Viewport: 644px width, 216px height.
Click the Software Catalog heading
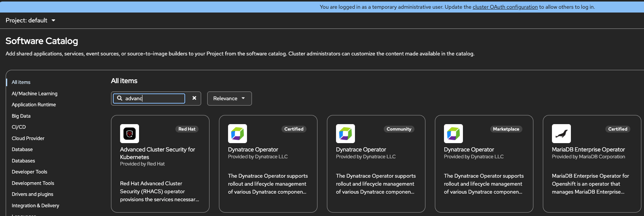[42, 41]
